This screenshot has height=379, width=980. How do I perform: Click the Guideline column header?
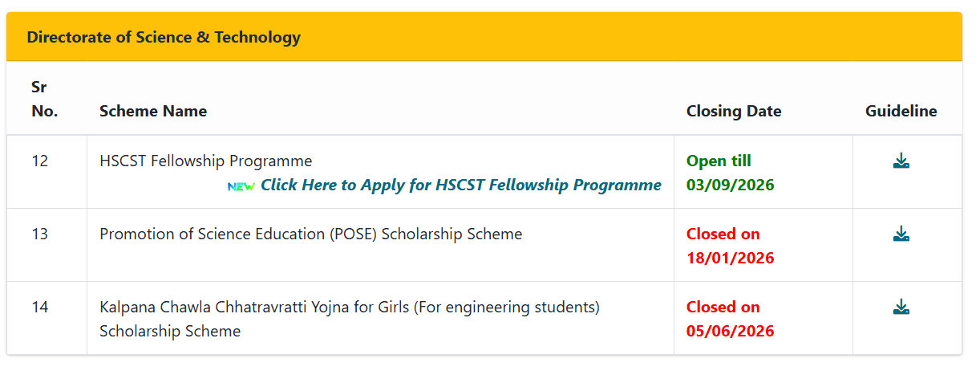point(901,112)
